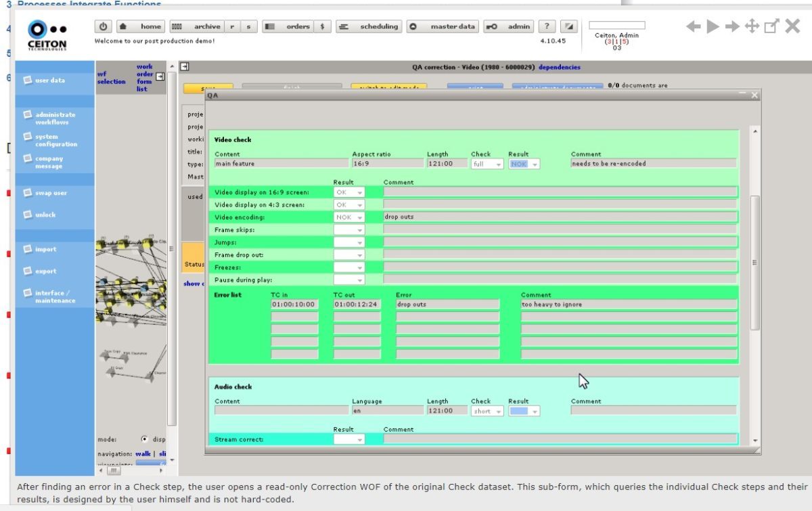Collapse panel using arrow icon beside work order form list
Viewport: 812px width, 511px height.
[160, 76]
